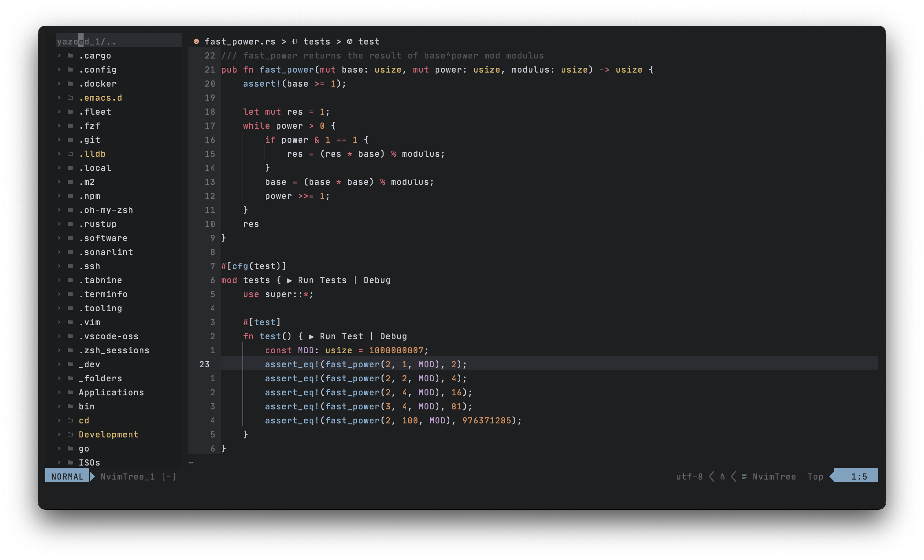
Task: Select test function in the breadcrumb
Action: click(x=369, y=42)
